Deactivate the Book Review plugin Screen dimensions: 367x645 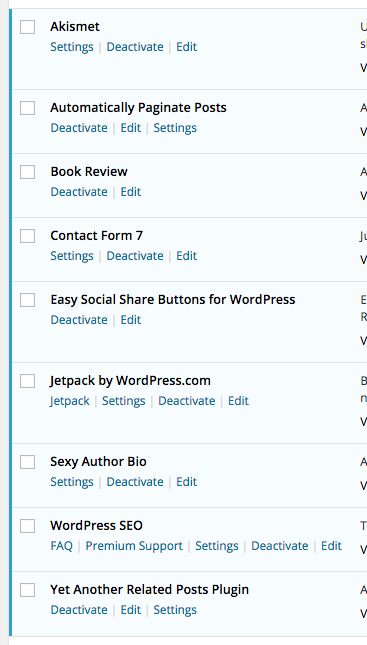tap(79, 192)
